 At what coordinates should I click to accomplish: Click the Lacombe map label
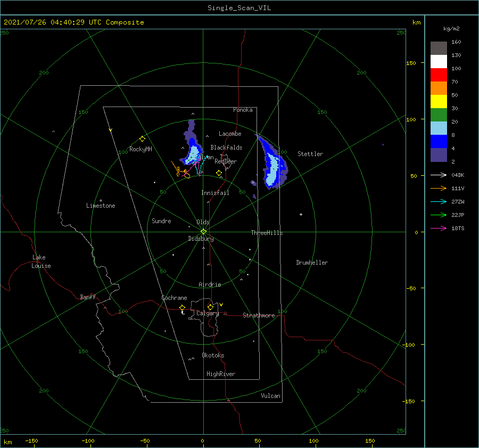230,134
